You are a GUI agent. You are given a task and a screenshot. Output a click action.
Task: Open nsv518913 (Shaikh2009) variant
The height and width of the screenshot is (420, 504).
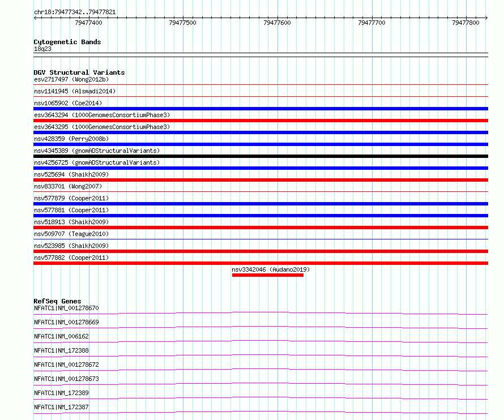[71, 222]
